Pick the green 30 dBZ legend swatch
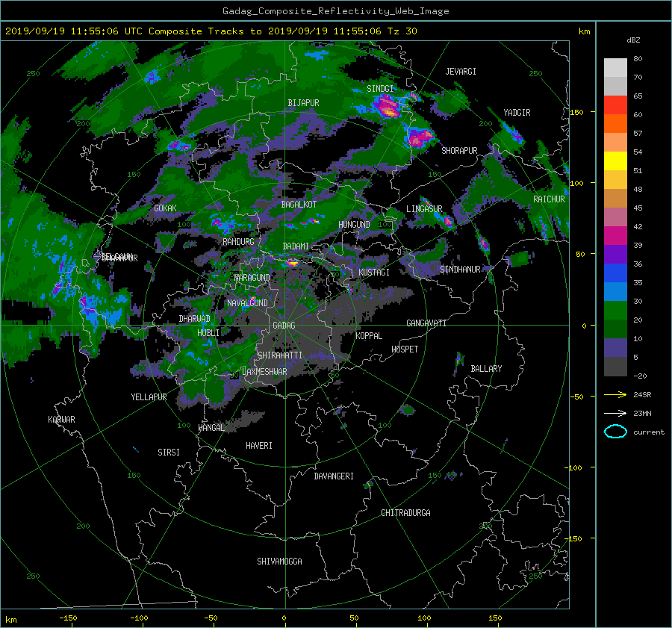This screenshot has width=672, height=628. click(615, 310)
